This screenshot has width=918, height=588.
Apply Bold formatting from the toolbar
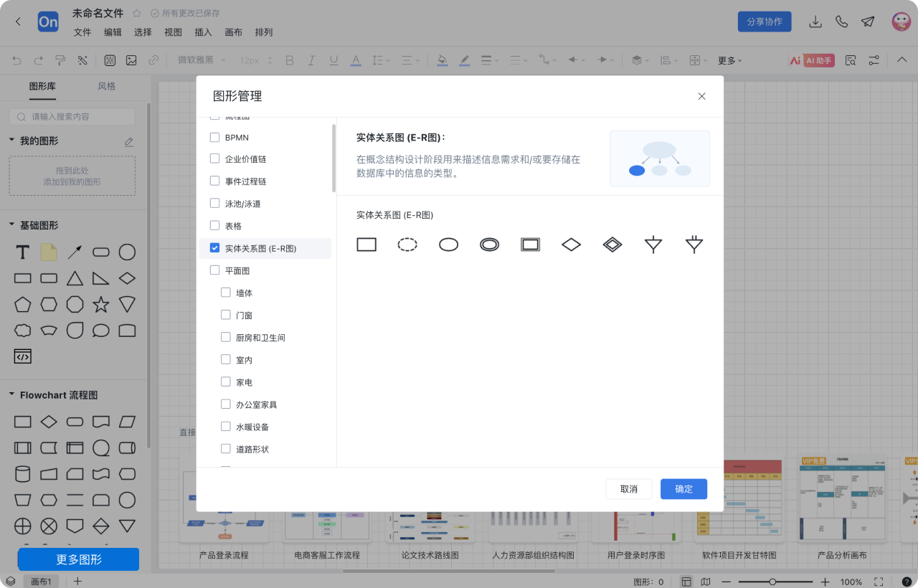pos(289,60)
